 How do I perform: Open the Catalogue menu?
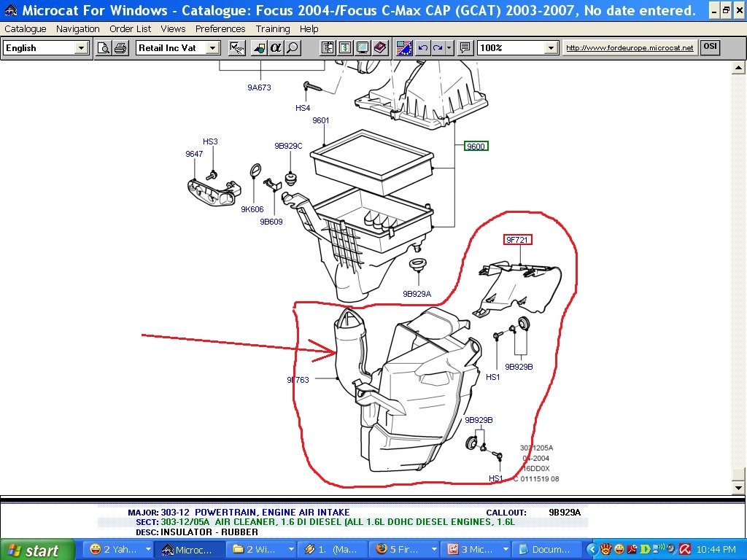coord(26,29)
